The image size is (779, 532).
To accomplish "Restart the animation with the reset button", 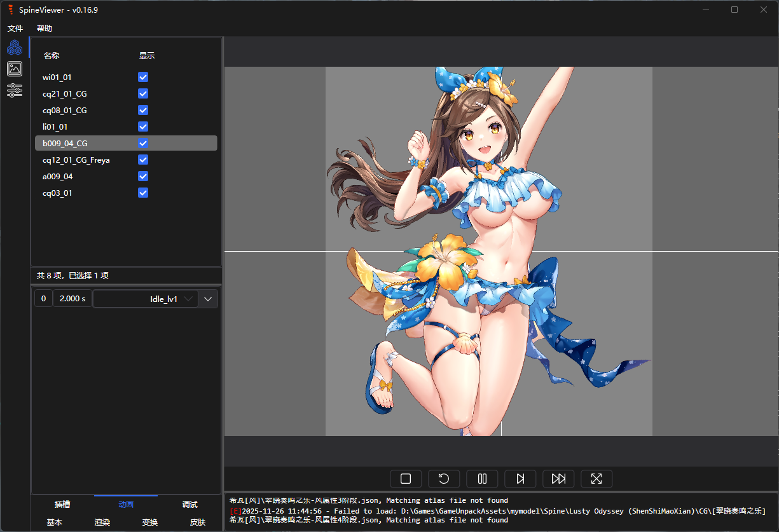I will click(x=444, y=479).
